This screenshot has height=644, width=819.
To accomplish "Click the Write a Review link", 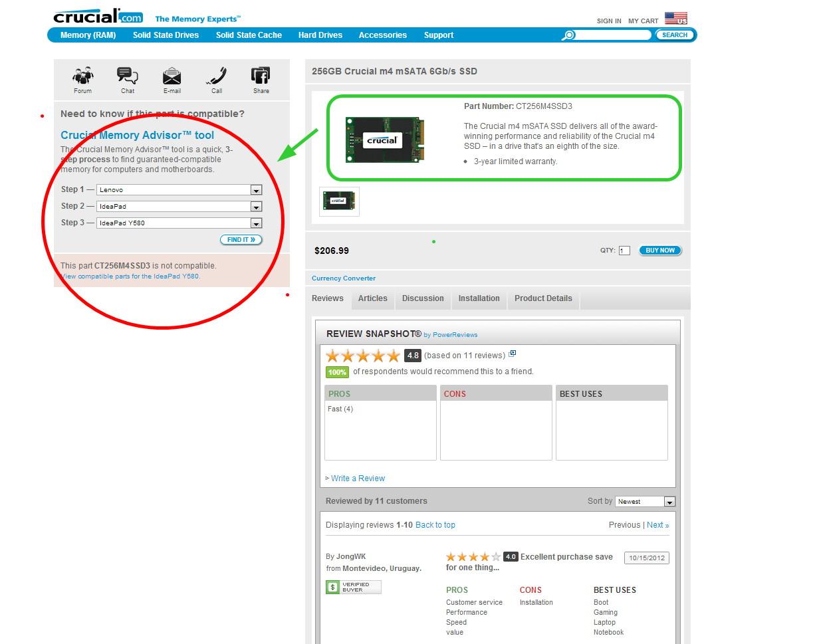I will click(358, 479).
